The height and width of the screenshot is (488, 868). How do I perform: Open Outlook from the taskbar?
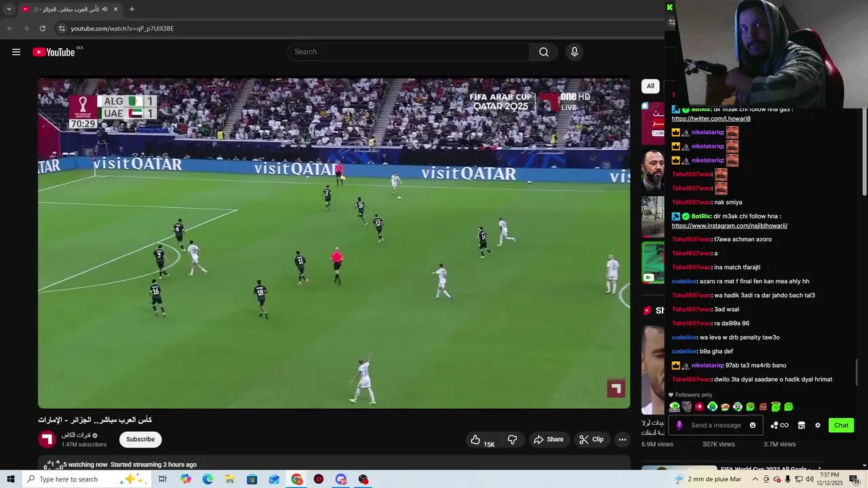[x=274, y=479]
